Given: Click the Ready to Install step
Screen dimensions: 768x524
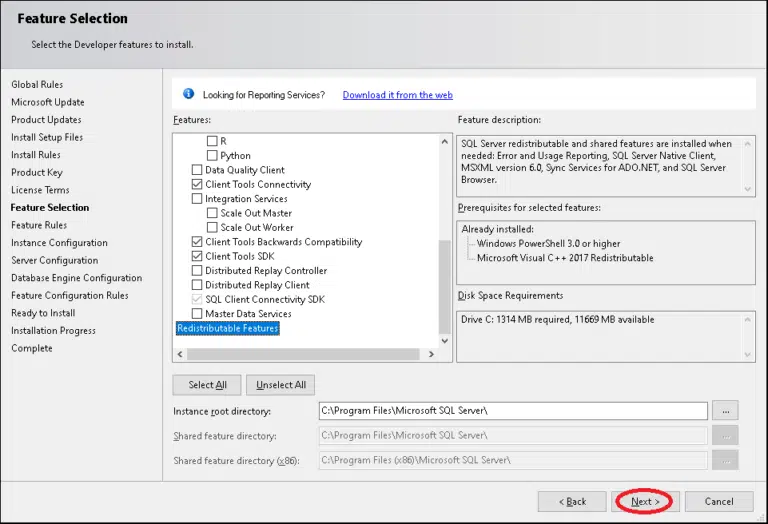Looking at the screenshot, I should point(43,313).
